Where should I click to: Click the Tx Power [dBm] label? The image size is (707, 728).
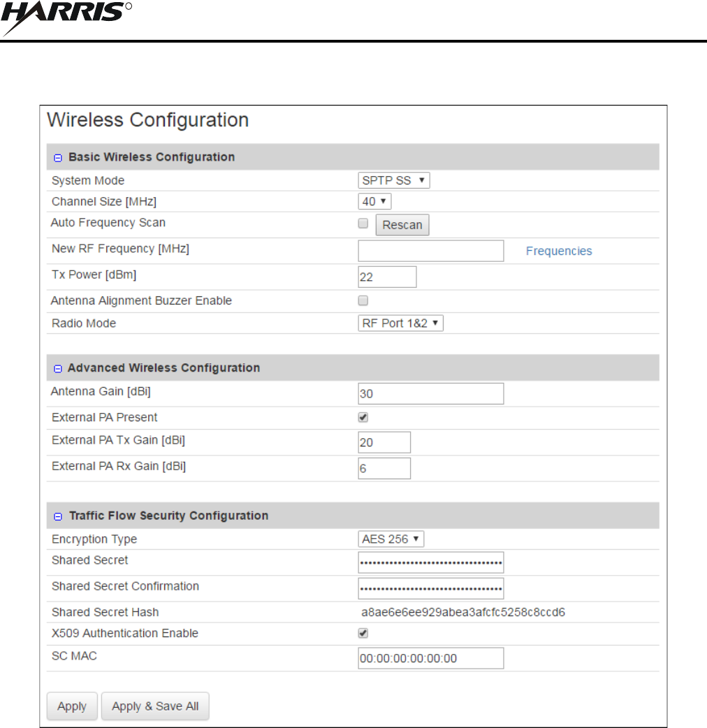click(x=94, y=275)
